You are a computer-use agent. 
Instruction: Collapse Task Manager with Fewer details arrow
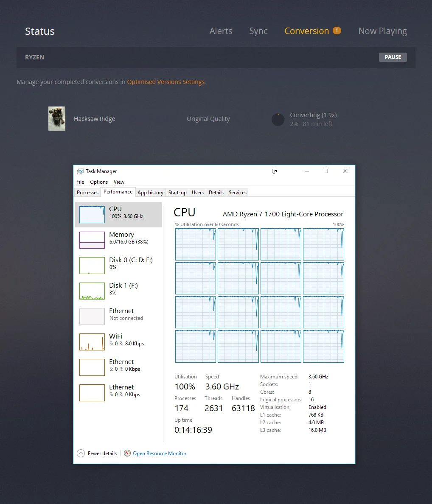81,453
